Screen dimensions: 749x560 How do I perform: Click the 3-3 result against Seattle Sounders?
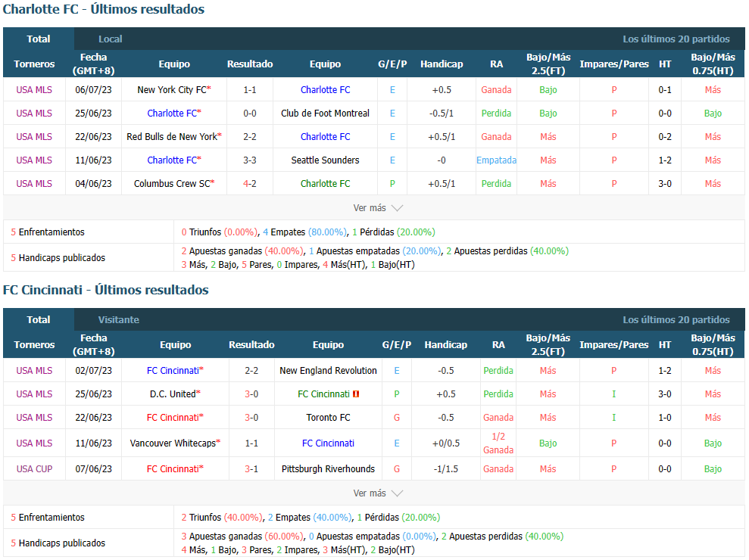(x=250, y=160)
